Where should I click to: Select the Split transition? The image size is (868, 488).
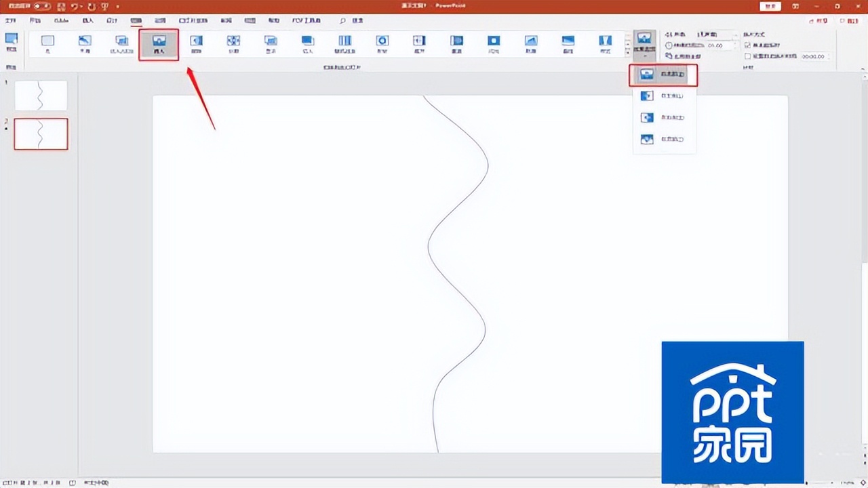[233, 45]
